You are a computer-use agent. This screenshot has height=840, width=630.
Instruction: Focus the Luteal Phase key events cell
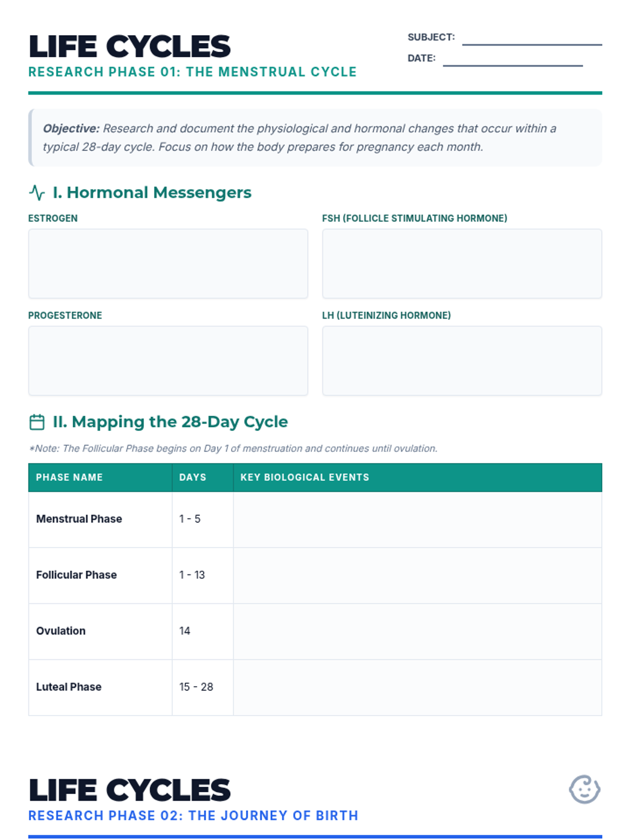pyautogui.click(x=417, y=687)
